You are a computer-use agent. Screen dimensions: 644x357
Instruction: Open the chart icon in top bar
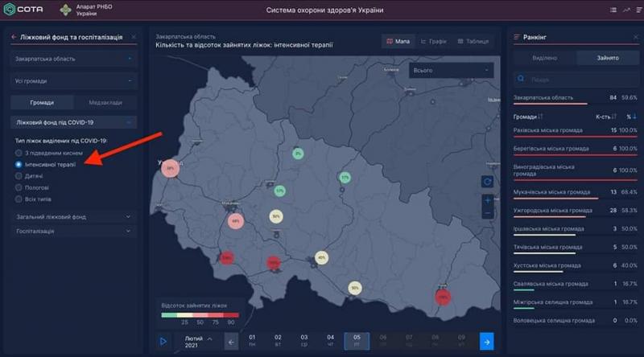click(x=626, y=10)
